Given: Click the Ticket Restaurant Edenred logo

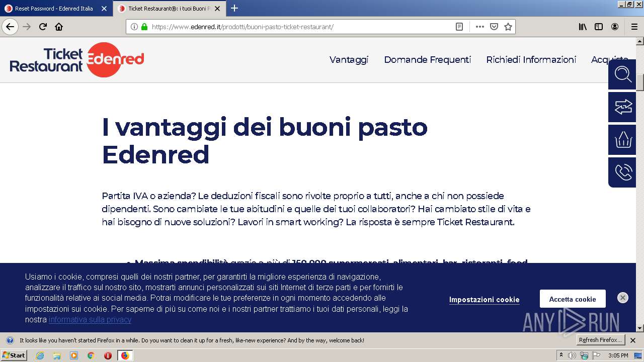Looking at the screenshot, I should tap(77, 60).
